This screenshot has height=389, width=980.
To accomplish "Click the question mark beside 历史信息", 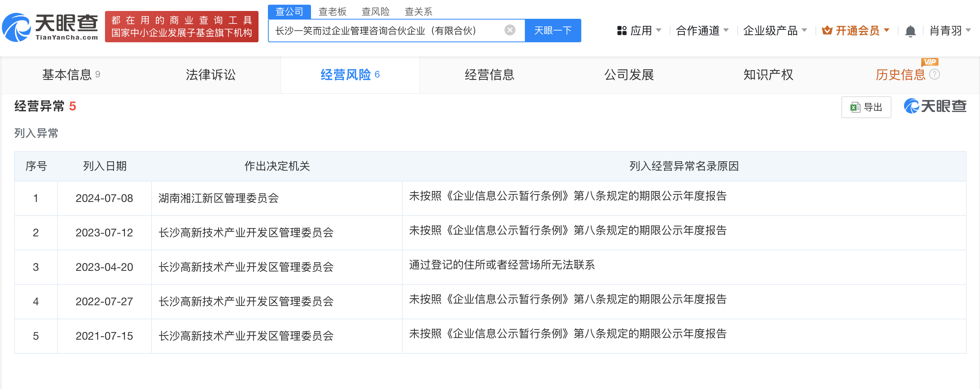I will click(935, 74).
